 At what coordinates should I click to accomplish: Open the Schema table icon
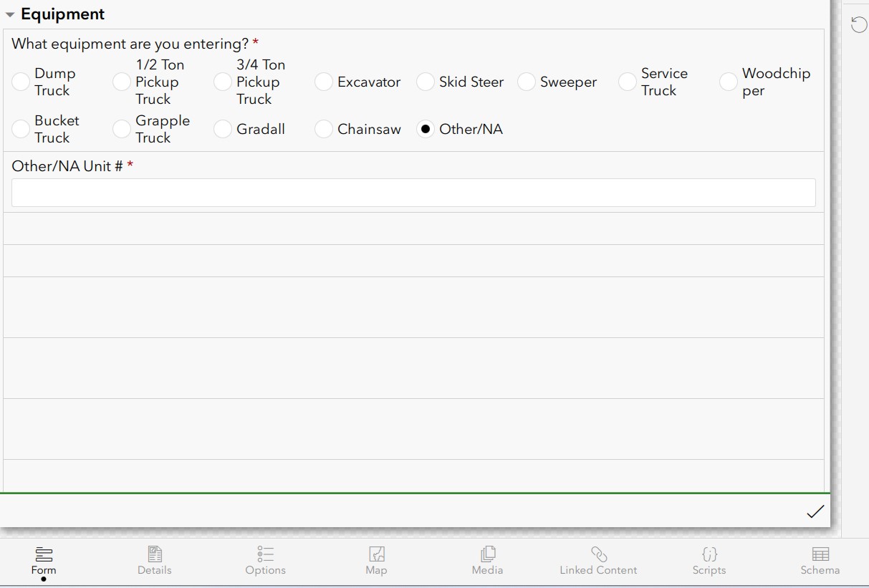tap(820, 554)
